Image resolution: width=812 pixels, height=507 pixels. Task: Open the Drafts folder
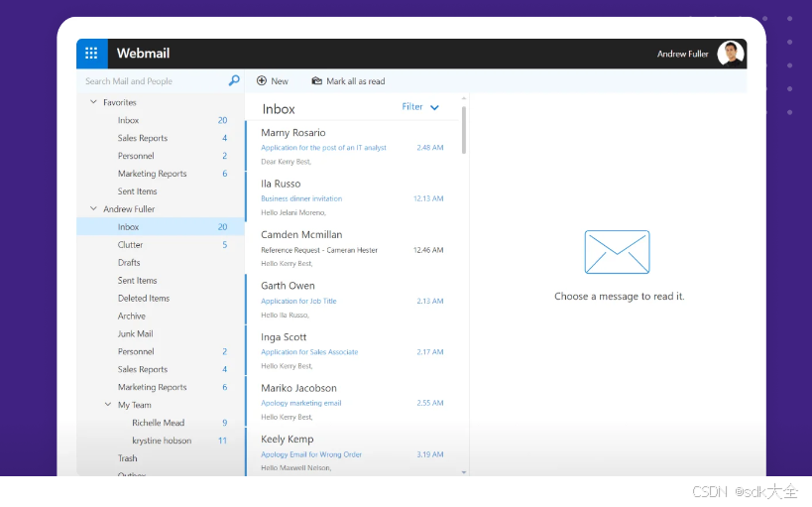click(161, 262)
